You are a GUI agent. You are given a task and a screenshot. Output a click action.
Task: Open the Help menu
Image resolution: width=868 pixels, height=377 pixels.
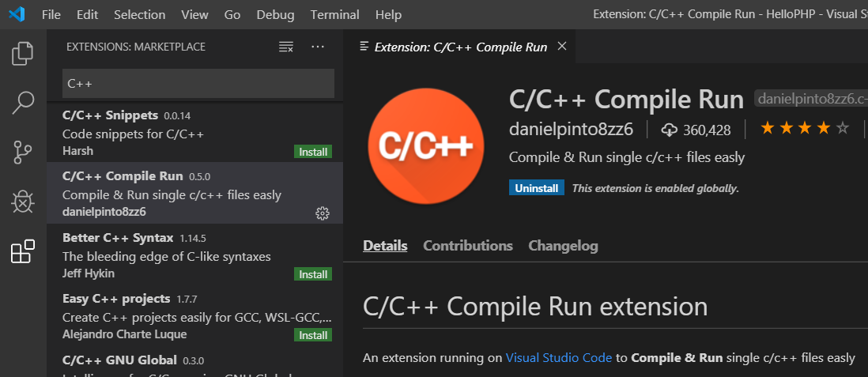pos(388,14)
